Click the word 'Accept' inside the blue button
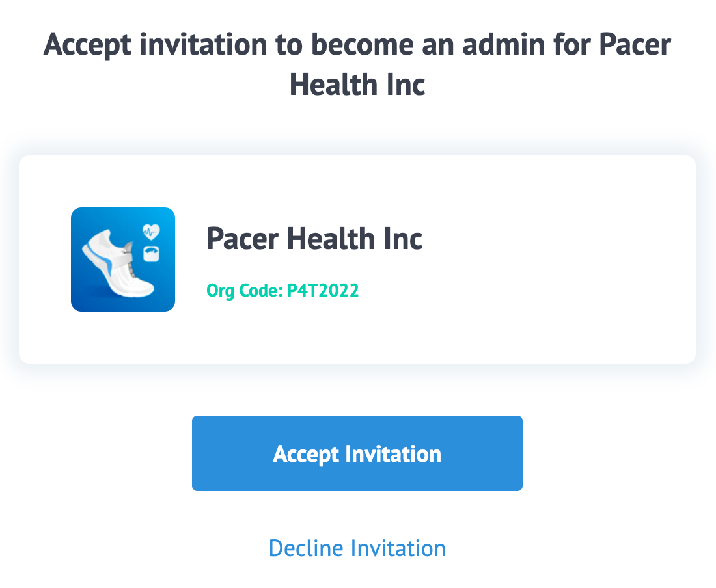Viewport: 716px width, 588px height. click(x=306, y=455)
